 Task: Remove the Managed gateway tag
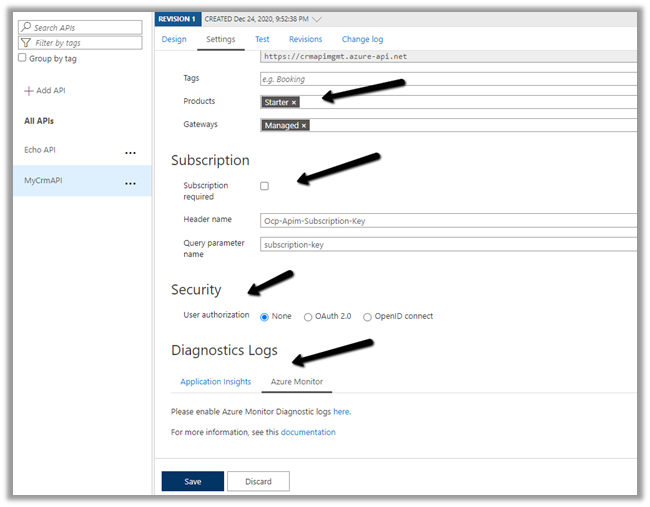click(x=304, y=126)
